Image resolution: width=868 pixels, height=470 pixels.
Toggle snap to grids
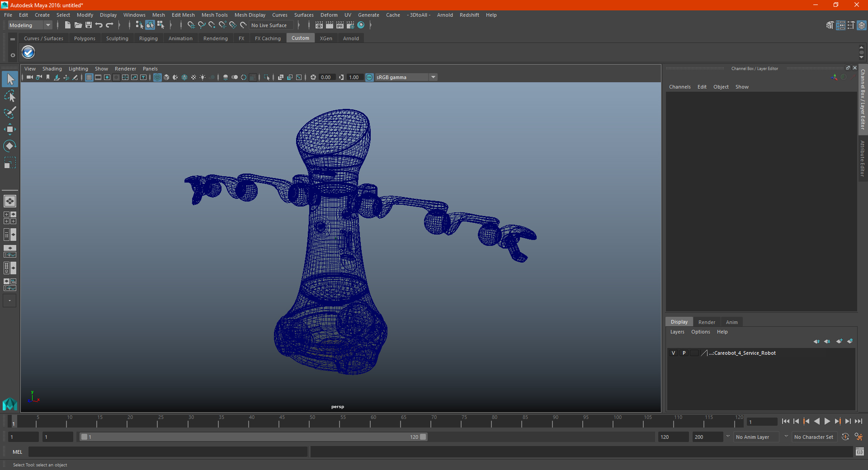191,25
